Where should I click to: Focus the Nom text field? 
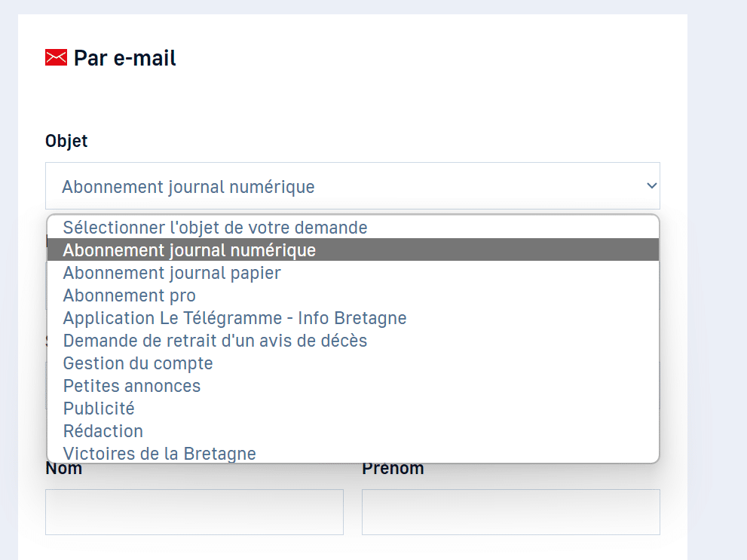coord(194,512)
